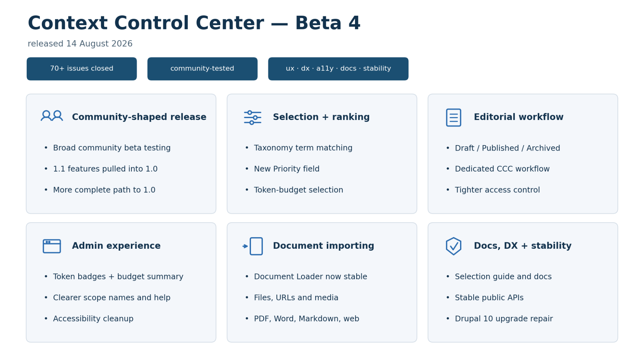Click 'Files, URLs and media'
The width and height of the screenshot is (644, 362).
pos(296,298)
